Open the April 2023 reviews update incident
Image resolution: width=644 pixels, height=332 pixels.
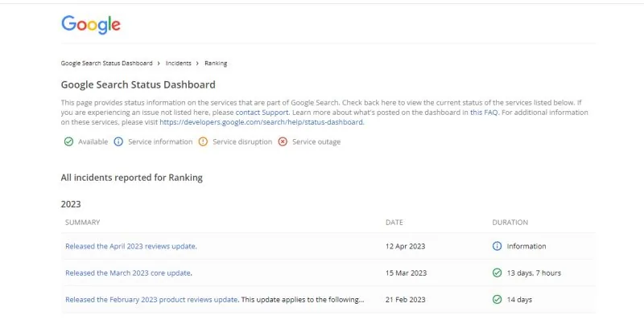(131, 246)
